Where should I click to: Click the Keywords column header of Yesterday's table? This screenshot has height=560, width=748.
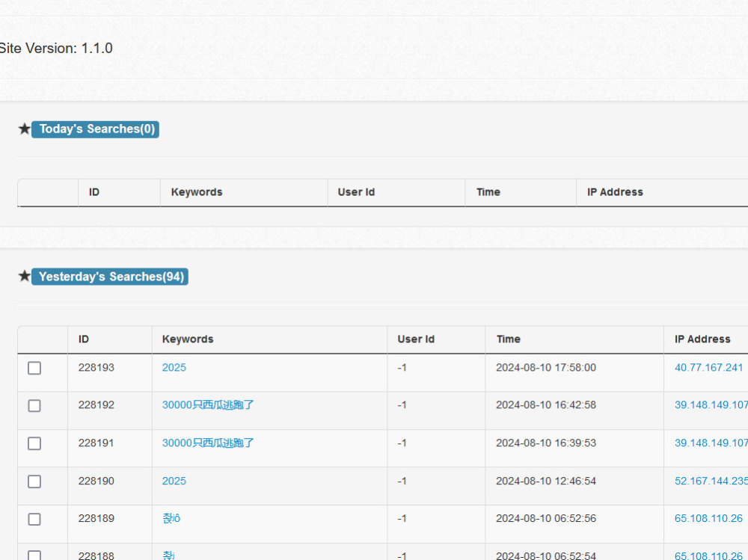tap(187, 339)
